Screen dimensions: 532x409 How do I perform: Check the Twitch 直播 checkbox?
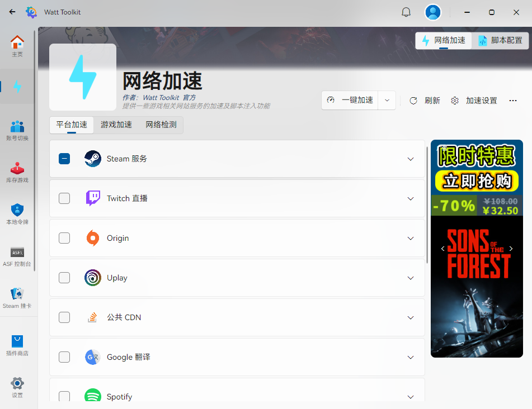(x=64, y=198)
